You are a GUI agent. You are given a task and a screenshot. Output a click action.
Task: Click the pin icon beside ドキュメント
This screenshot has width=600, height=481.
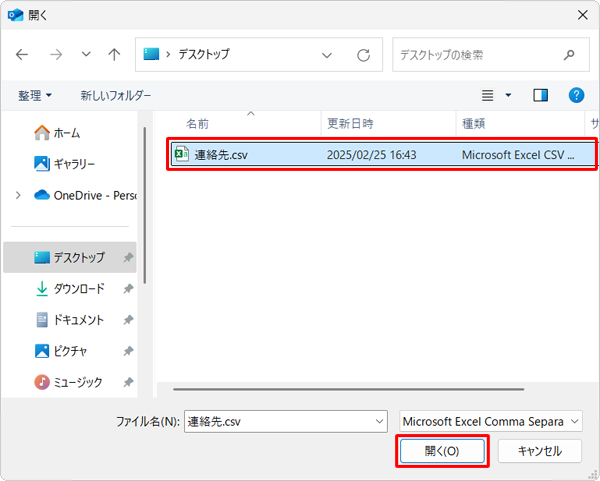click(x=128, y=320)
